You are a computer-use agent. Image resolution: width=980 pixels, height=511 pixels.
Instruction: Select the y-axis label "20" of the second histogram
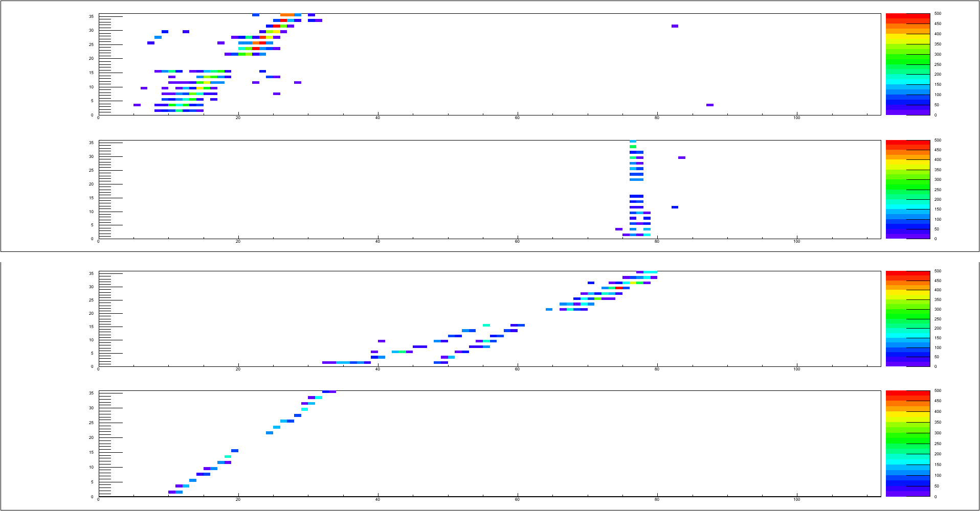pyautogui.click(x=91, y=184)
